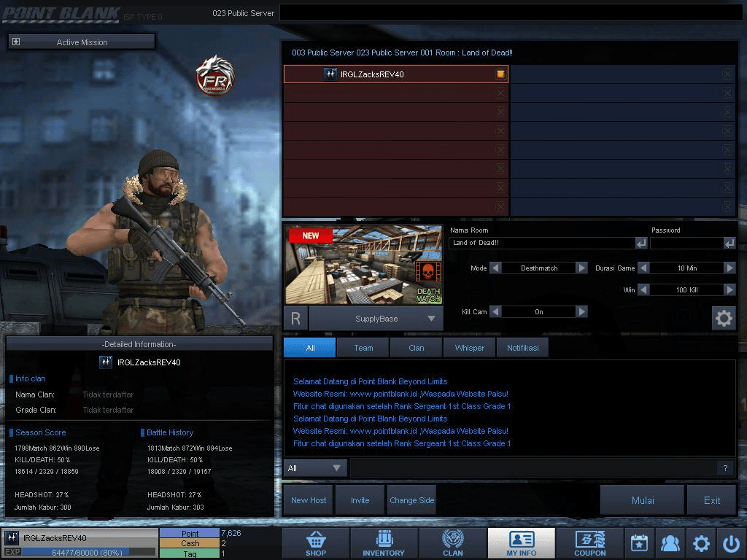Decrease the Win kill limit
This screenshot has width=747, height=560.
tap(643, 289)
